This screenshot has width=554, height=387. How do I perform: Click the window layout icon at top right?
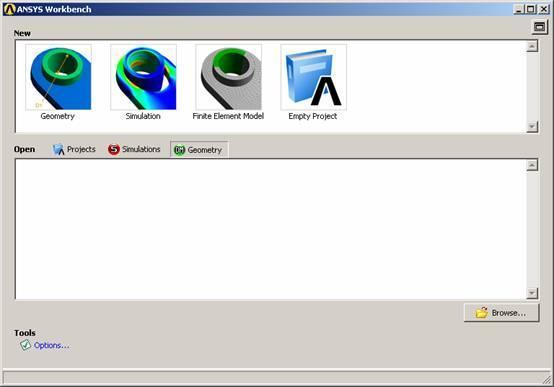point(540,27)
